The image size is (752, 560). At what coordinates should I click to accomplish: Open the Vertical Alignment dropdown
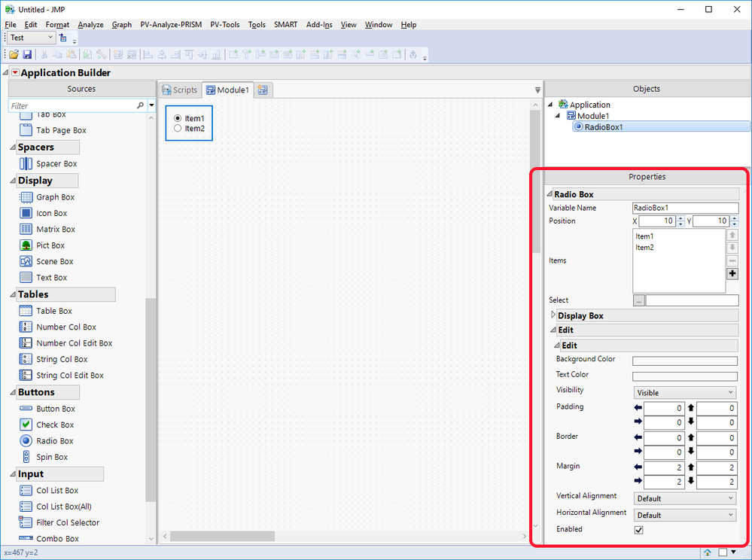[x=684, y=498]
